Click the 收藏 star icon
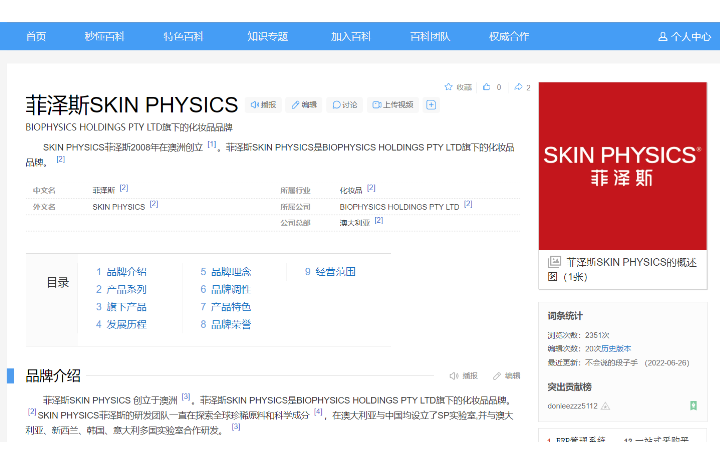Viewport: 720px width, 450px height. (x=449, y=87)
